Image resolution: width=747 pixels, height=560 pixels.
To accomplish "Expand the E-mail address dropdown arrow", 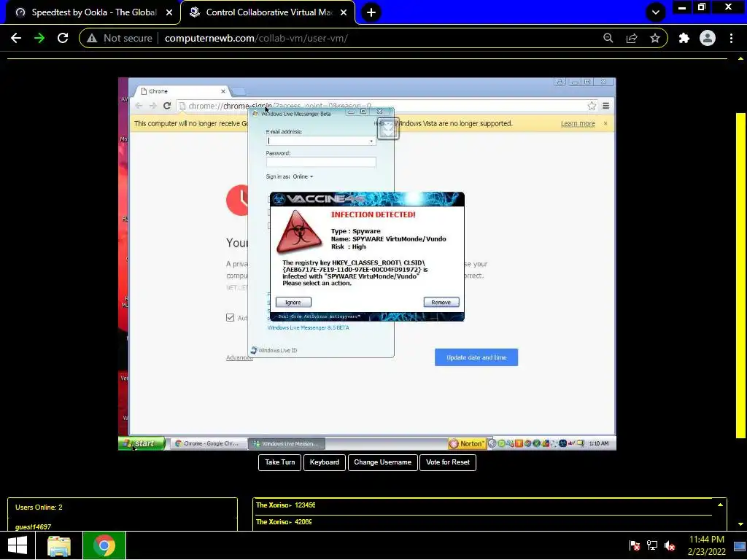I will click(371, 141).
